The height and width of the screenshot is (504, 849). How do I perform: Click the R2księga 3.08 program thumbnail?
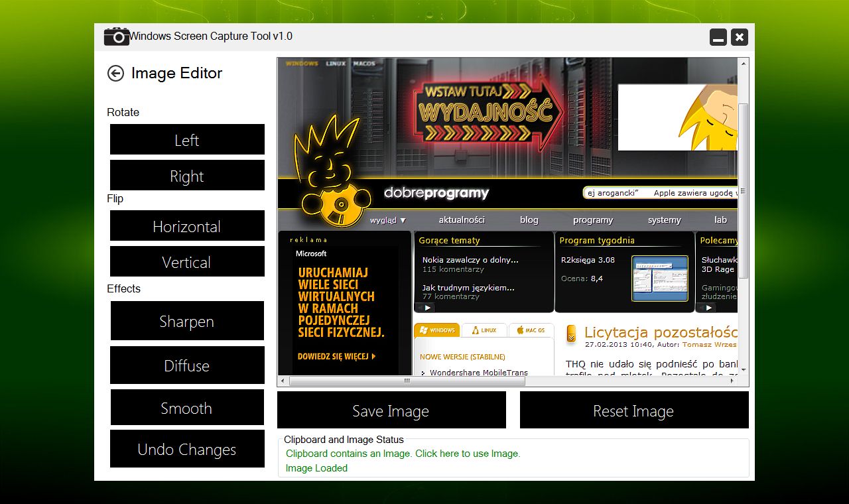(x=660, y=279)
